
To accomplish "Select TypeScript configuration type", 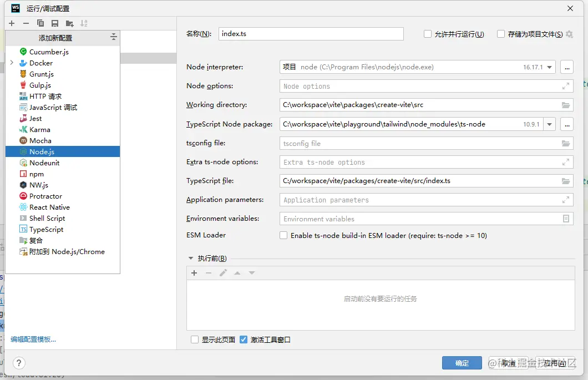I will tap(63, 229).
